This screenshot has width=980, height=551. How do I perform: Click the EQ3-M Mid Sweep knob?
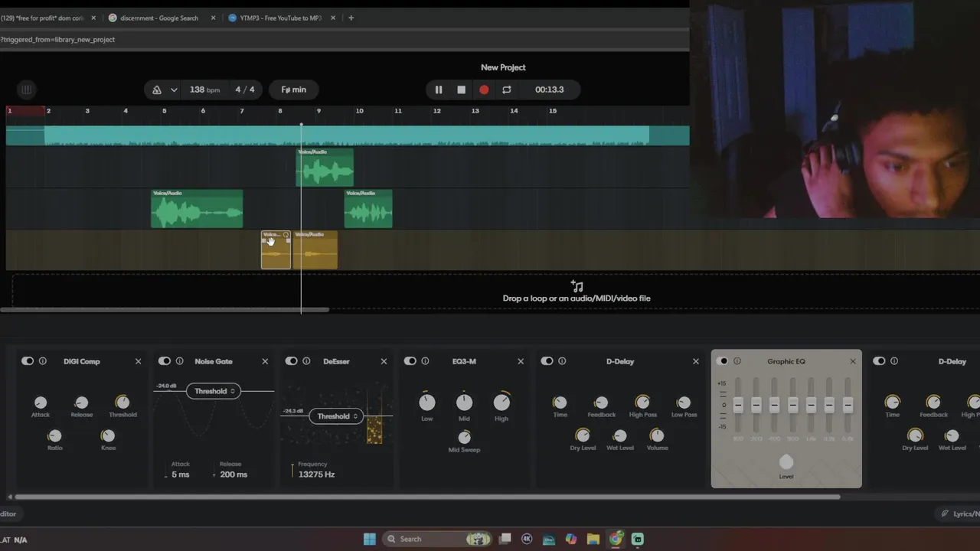pyautogui.click(x=464, y=437)
